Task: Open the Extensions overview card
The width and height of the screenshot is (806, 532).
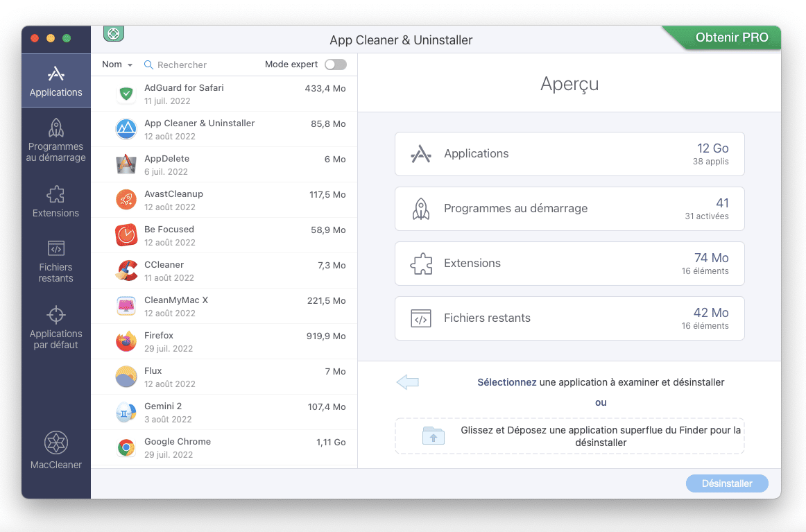Action: [569, 264]
